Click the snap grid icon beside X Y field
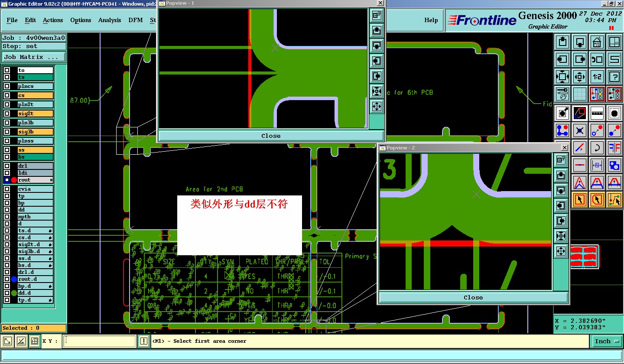The width and height of the screenshot is (624, 364). (35, 341)
